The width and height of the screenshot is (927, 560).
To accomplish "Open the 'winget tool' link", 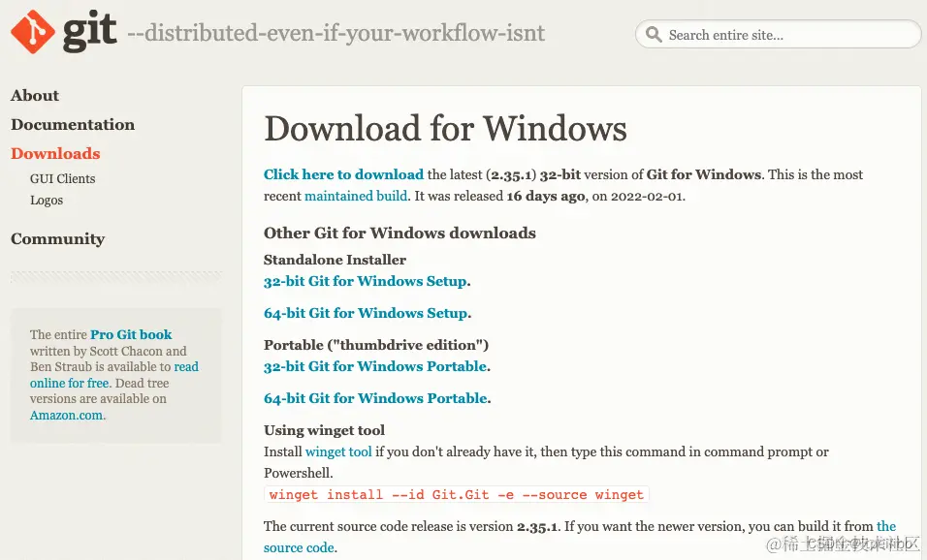I will pyautogui.click(x=338, y=451).
